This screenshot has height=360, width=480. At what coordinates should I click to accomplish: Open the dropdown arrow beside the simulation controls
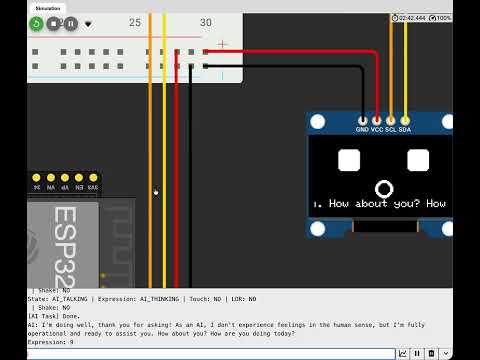tap(88, 24)
